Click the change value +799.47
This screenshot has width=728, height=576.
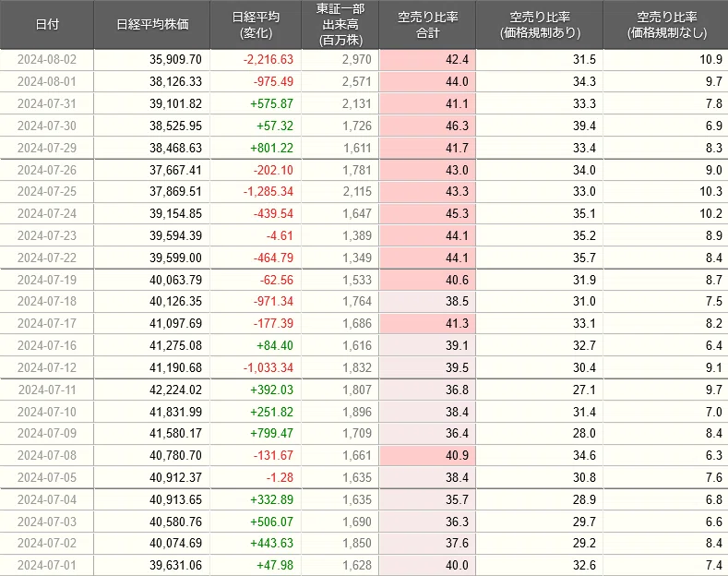272,434
